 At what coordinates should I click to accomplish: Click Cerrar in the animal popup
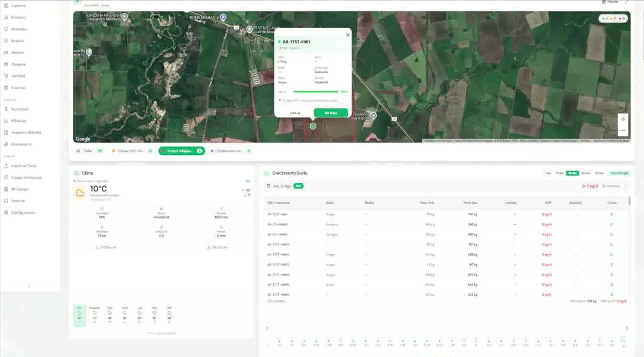pyautogui.click(x=295, y=113)
